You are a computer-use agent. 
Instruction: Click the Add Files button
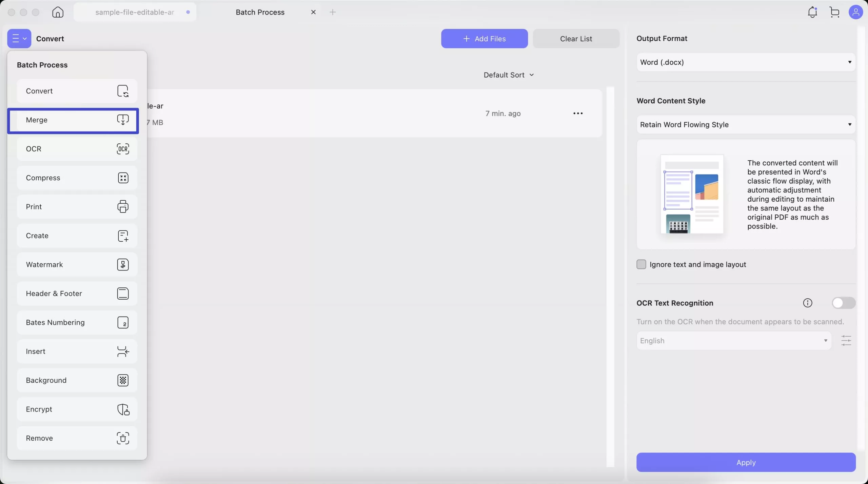pos(484,39)
